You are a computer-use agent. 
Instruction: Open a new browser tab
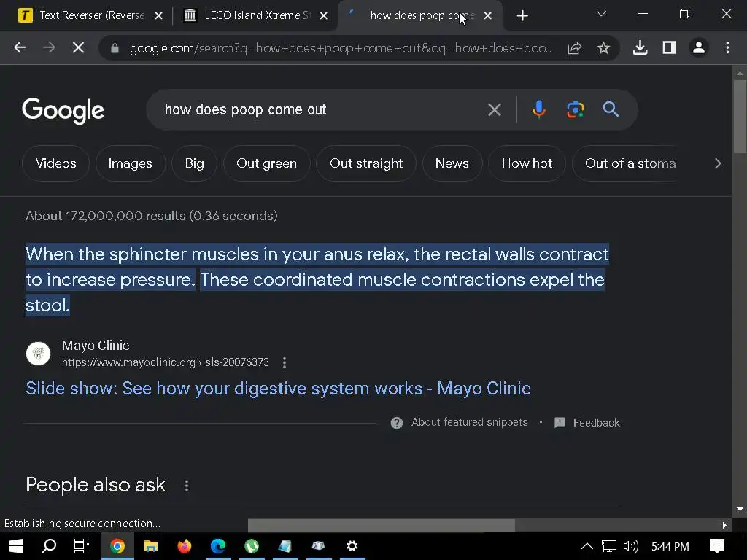pyautogui.click(x=522, y=16)
